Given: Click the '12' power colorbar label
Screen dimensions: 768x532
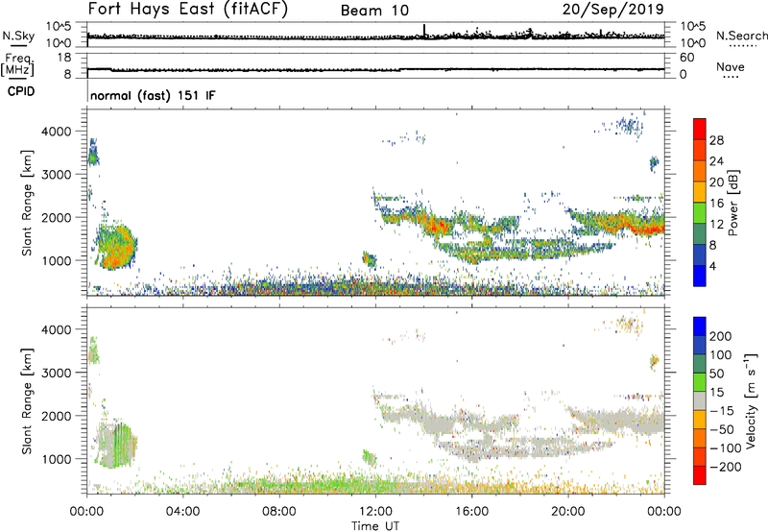Looking at the screenshot, I should click(x=716, y=225).
